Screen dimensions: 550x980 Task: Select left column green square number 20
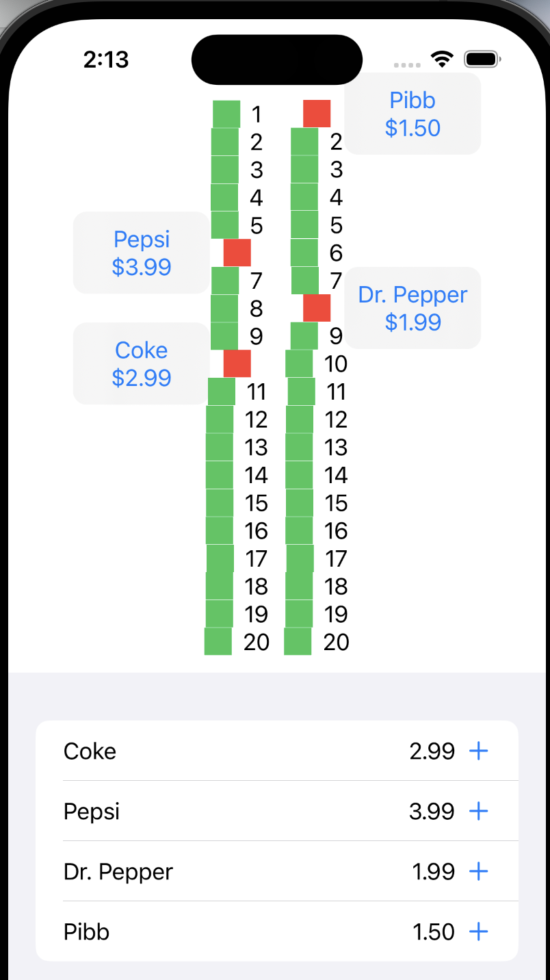[x=218, y=641]
